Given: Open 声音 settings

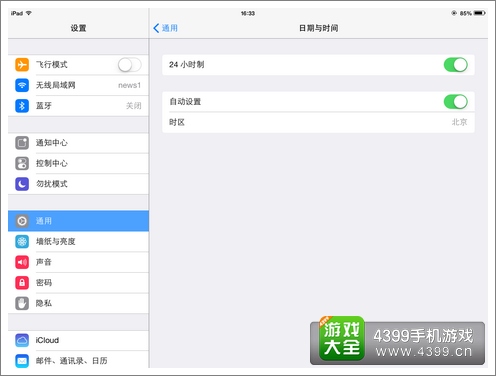Looking at the screenshot, I should pyautogui.click(x=78, y=262).
